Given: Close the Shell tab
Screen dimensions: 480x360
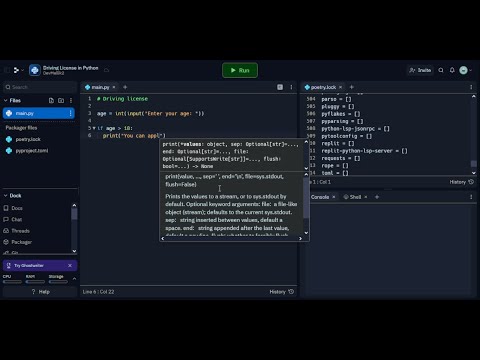Looking at the screenshot, I should point(366,197).
